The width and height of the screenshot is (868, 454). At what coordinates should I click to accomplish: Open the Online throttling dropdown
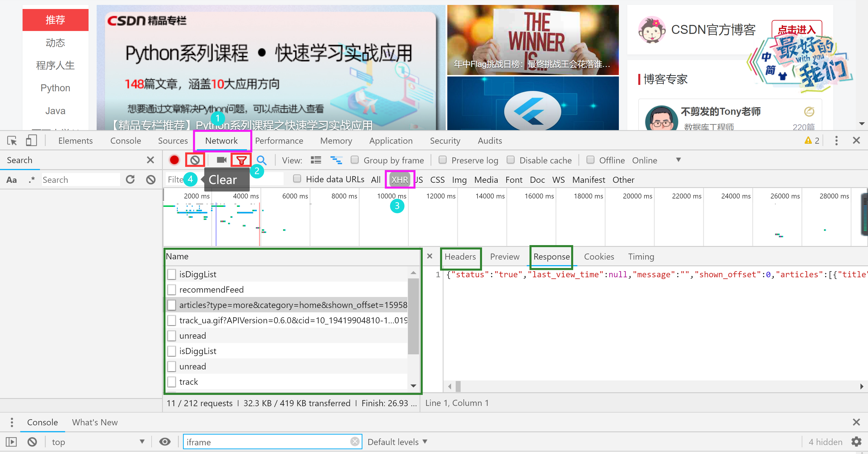click(x=678, y=160)
